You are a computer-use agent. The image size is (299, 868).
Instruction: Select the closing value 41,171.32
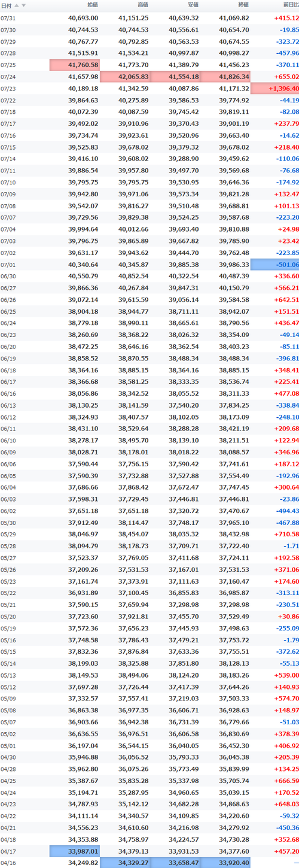pyautogui.click(x=234, y=88)
